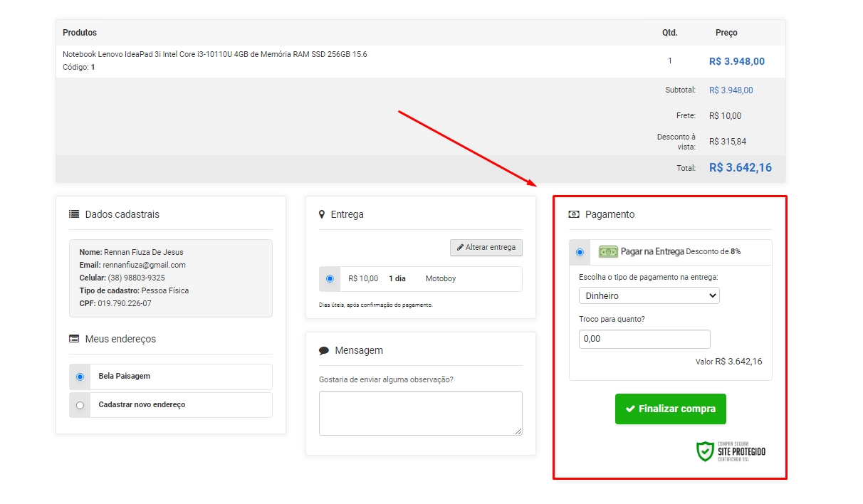The image size is (863, 504).
Task: Click the list icon beside Dados cadastrais
Action: pos(74,214)
